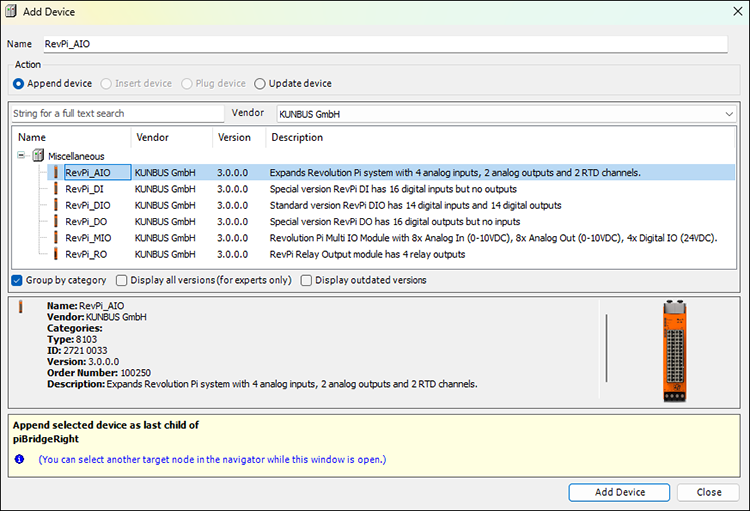Select the RevPi_DIO device row

[x=391, y=205]
